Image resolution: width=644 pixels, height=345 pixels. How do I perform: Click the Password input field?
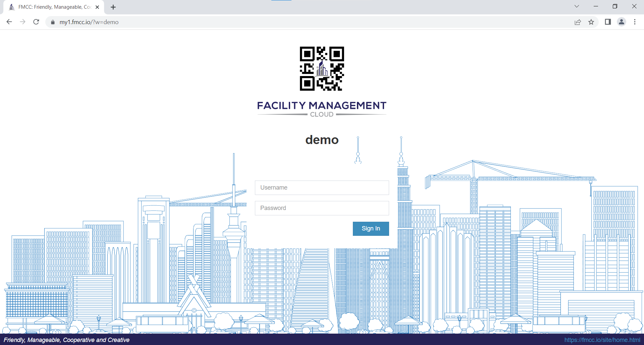(322, 208)
